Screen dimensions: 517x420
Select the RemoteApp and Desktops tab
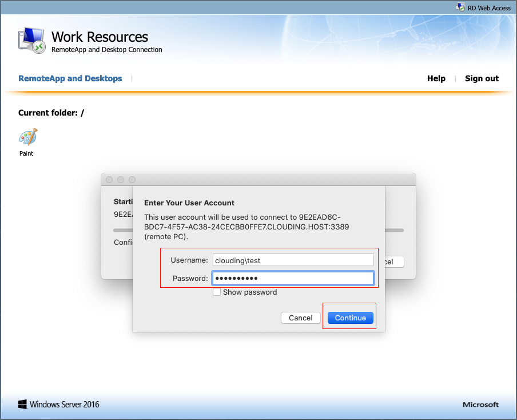click(x=70, y=78)
